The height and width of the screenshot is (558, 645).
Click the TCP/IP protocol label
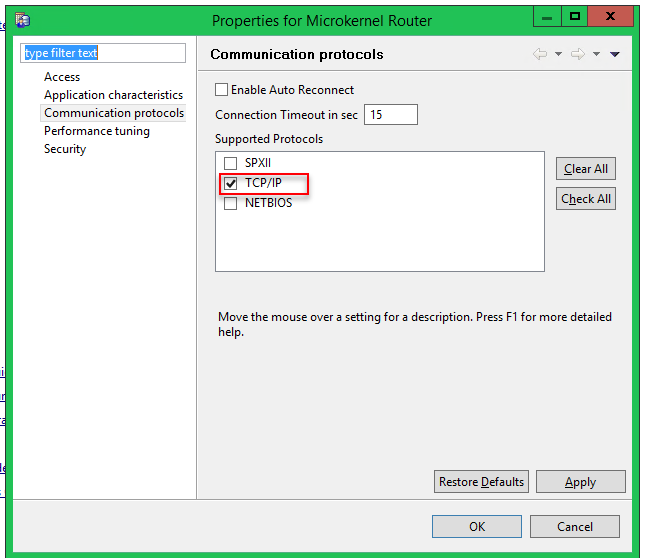click(263, 183)
